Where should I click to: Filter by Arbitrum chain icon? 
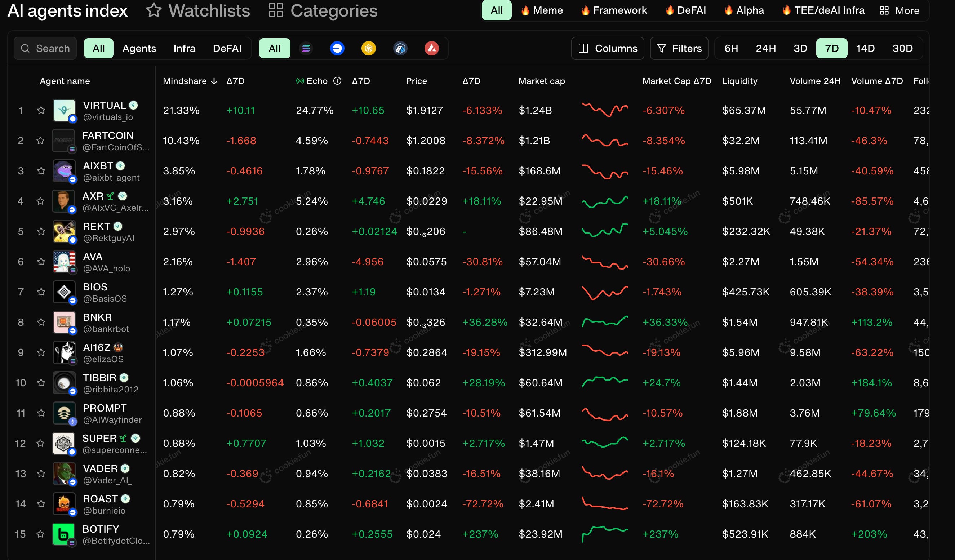[x=400, y=49]
